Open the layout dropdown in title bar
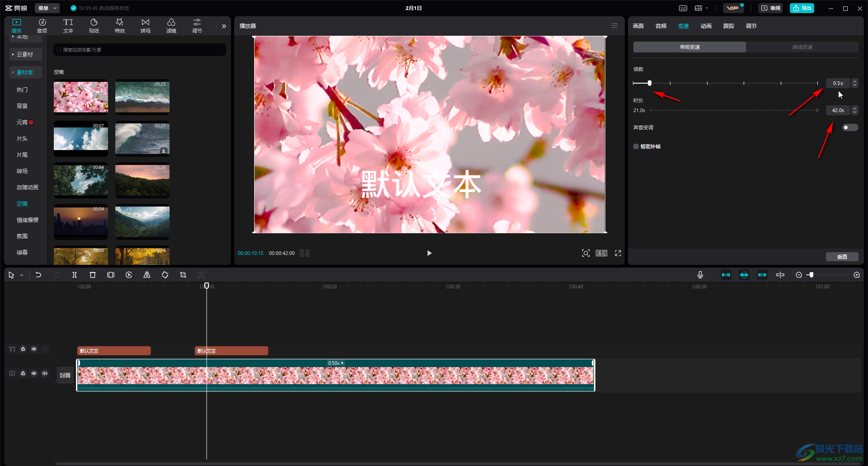Screen dimensions: 868x466 click(702, 8)
